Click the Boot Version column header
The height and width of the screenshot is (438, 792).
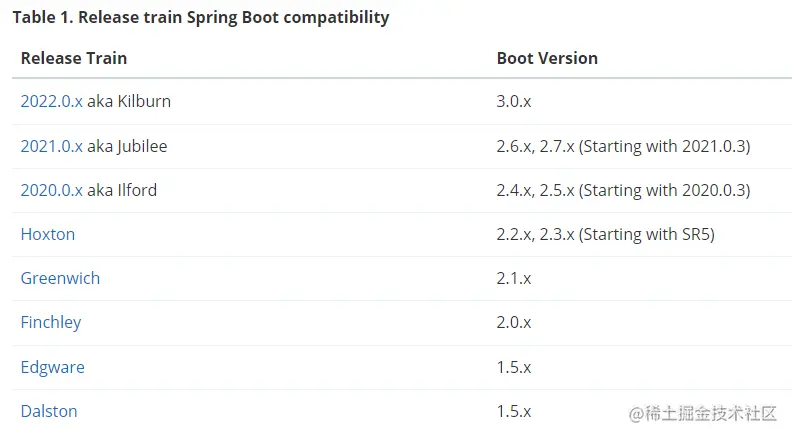point(547,58)
